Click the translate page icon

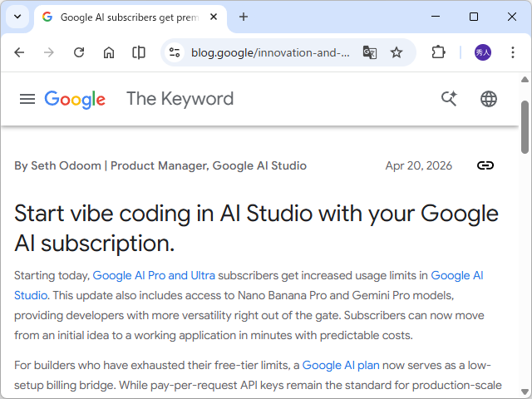370,52
